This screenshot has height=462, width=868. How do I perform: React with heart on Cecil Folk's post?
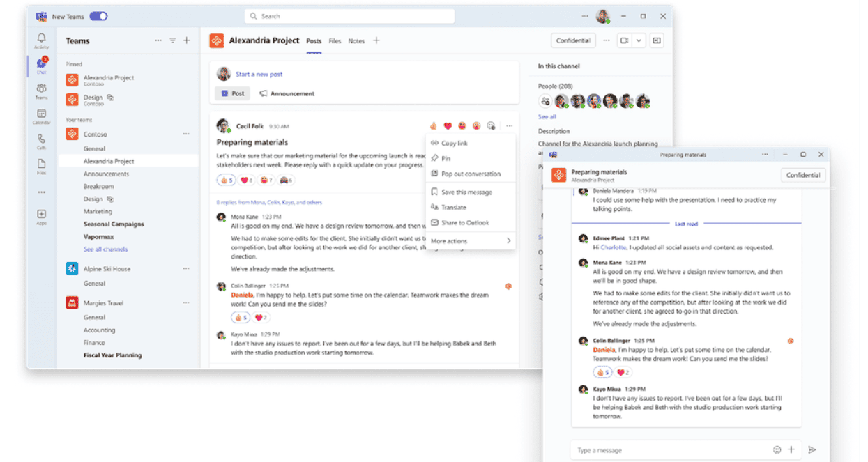pyautogui.click(x=448, y=126)
